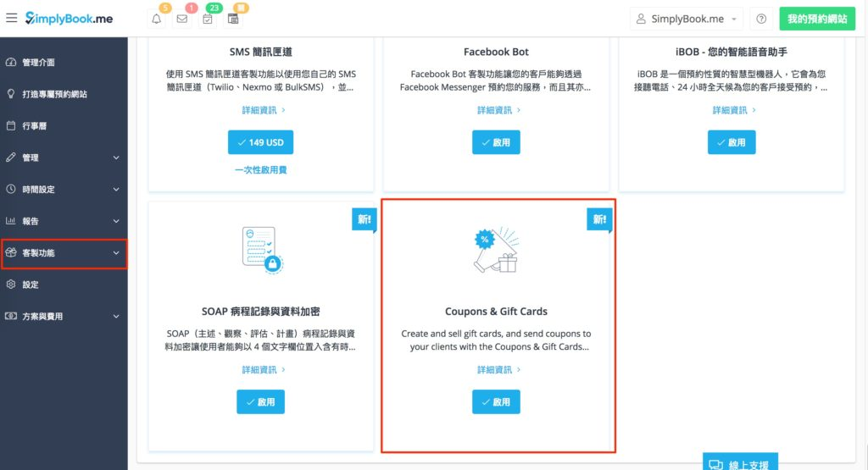This screenshot has height=470, width=868.
Task: Open the bookings calendar-check icon with badge 23
Action: [x=208, y=19]
